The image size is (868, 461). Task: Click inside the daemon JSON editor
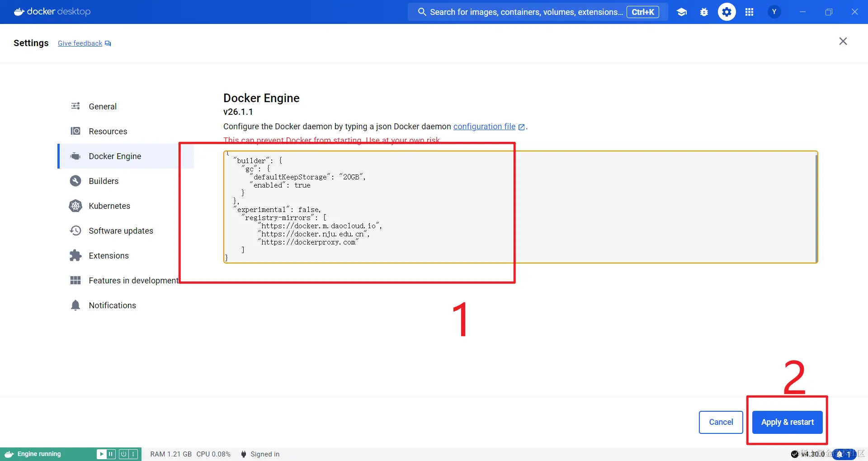(520, 207)
